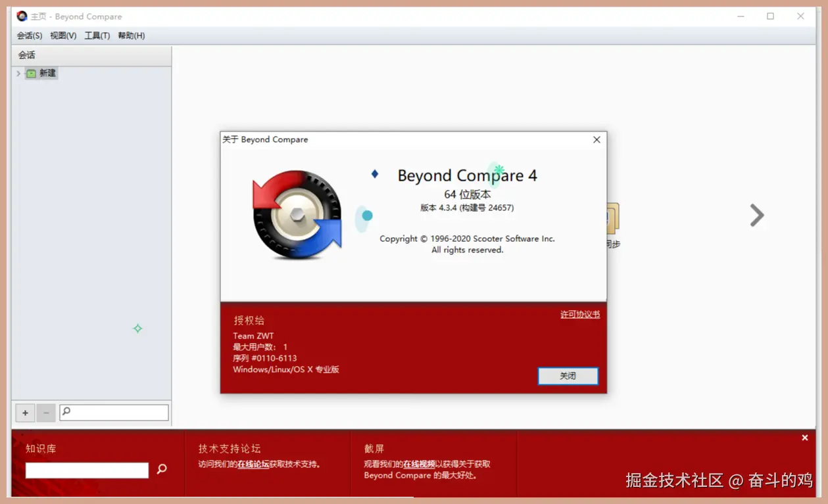The width and height of the screenshot is (828, 504).
Task: Click the minus remove session button
Action: click(45, 413)
